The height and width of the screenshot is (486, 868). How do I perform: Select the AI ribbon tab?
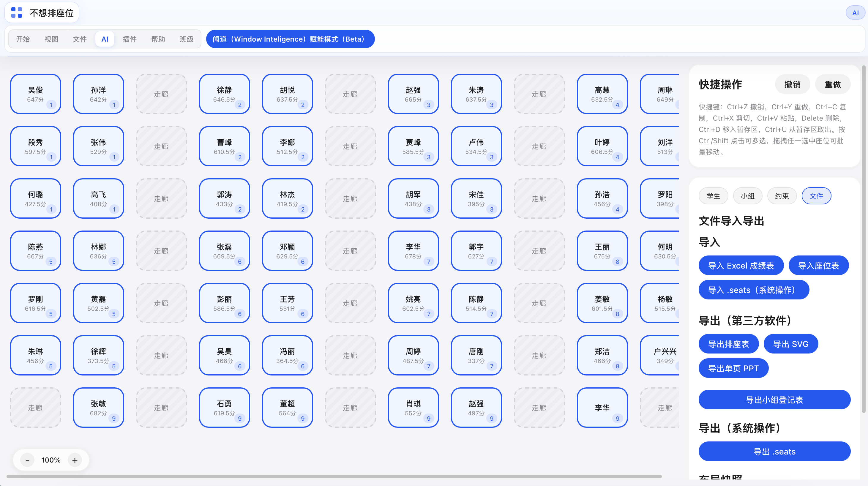point(105,39)
